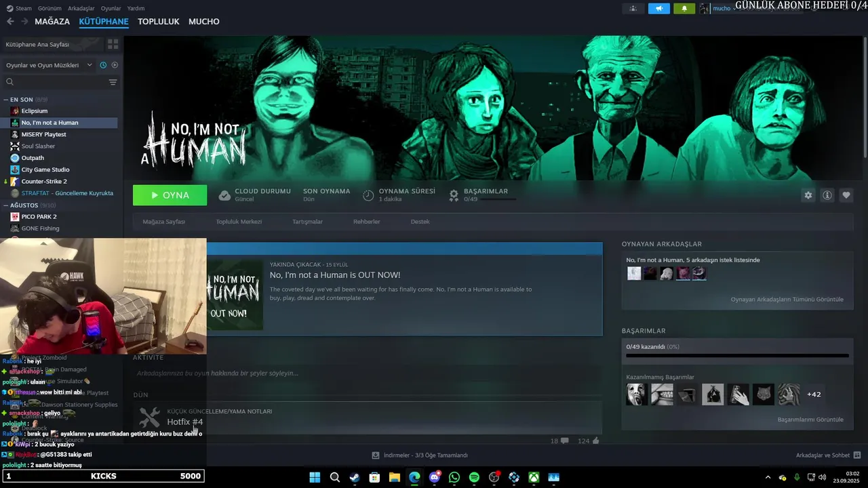Open Xbox app from the taskbar

point(534,477)
